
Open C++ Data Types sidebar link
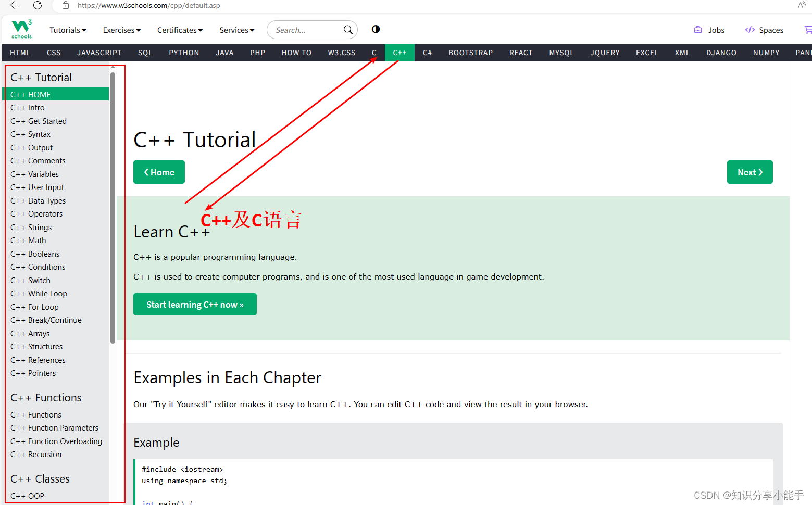pyautogui.click(x=56, y=201)
